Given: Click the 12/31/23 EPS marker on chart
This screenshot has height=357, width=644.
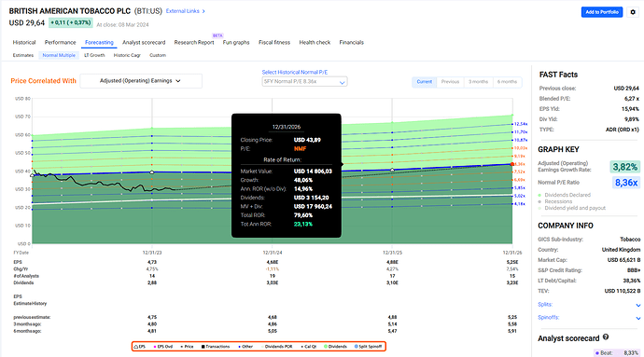Looking at the screenshot, I should point(152,172).
